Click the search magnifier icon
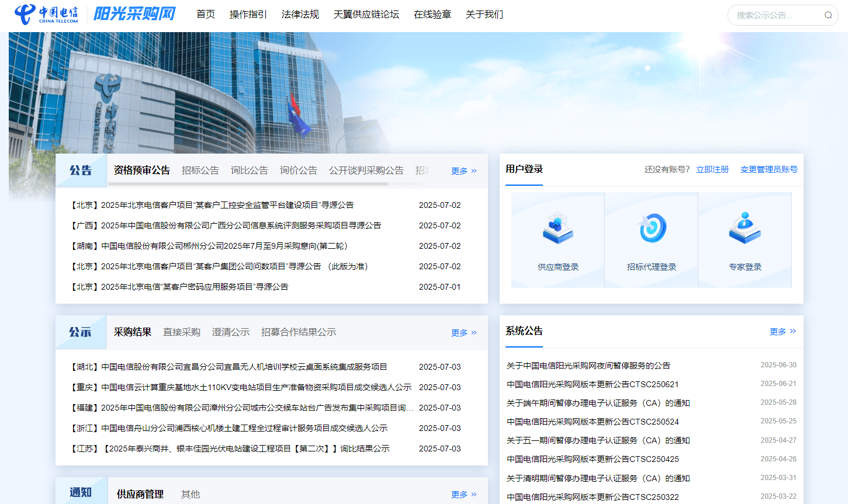The height and width of the screenshot is (504, 848). pyautogui.click(x=828, y=15)
